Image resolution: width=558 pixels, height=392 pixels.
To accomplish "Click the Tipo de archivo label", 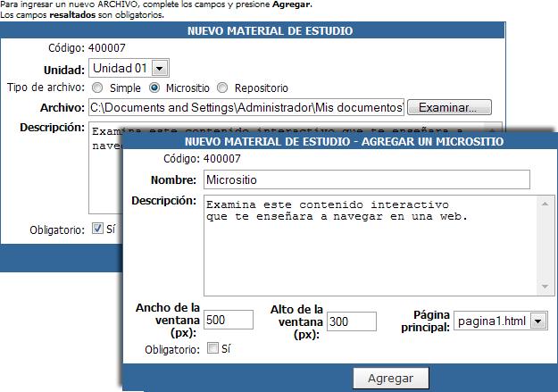I will (46, 88).
